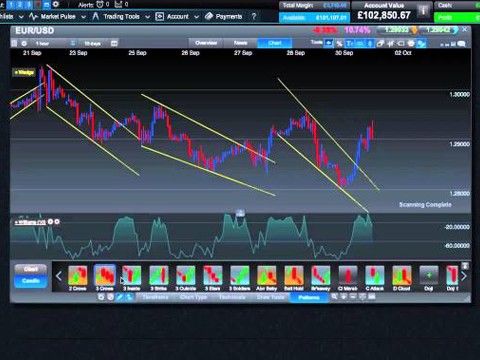The height and width of the screenshot is (360, 480).
Task: Click the Account Value info icon
Action: (x=424, y=10)
